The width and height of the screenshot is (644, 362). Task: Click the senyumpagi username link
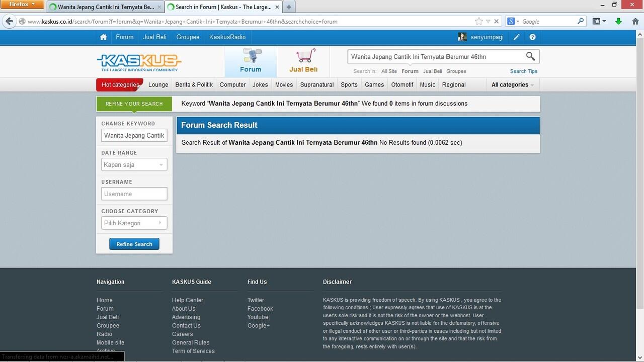pos(487,37)
